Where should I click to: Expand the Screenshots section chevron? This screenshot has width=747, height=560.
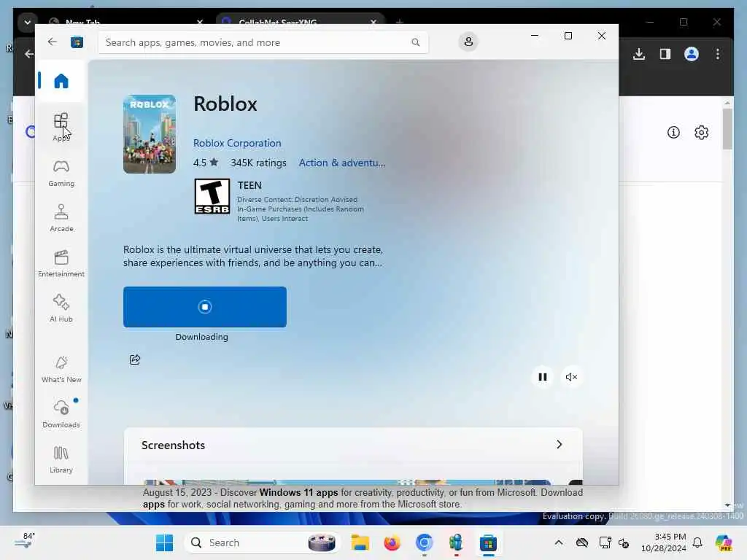pyautogui.click(x=560, y=445)
